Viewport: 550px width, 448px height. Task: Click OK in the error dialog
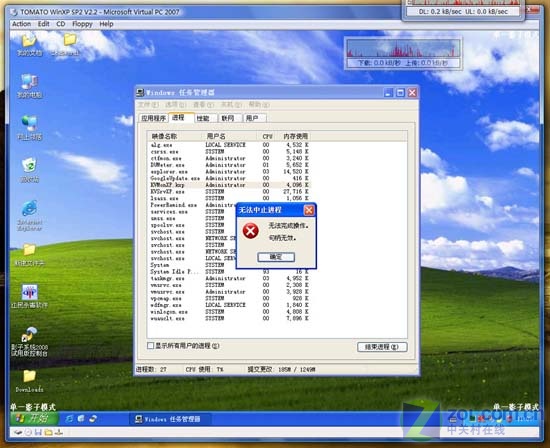[x=276, y=257]
